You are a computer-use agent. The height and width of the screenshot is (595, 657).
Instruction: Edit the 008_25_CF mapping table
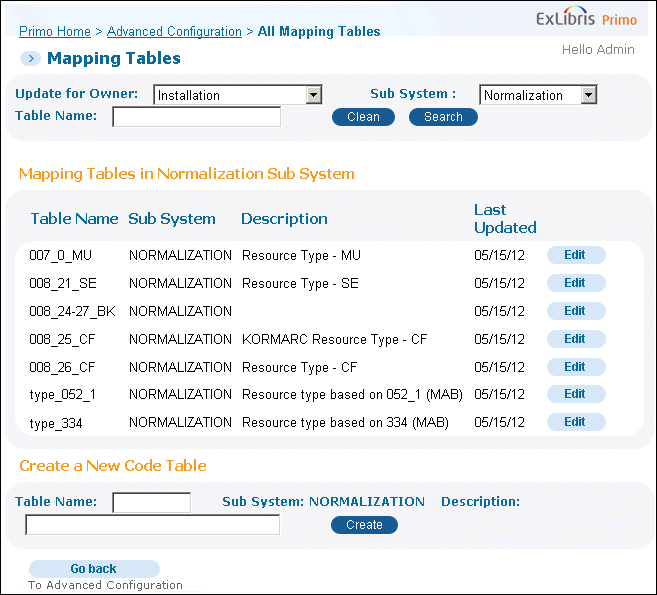pos(576,339)
